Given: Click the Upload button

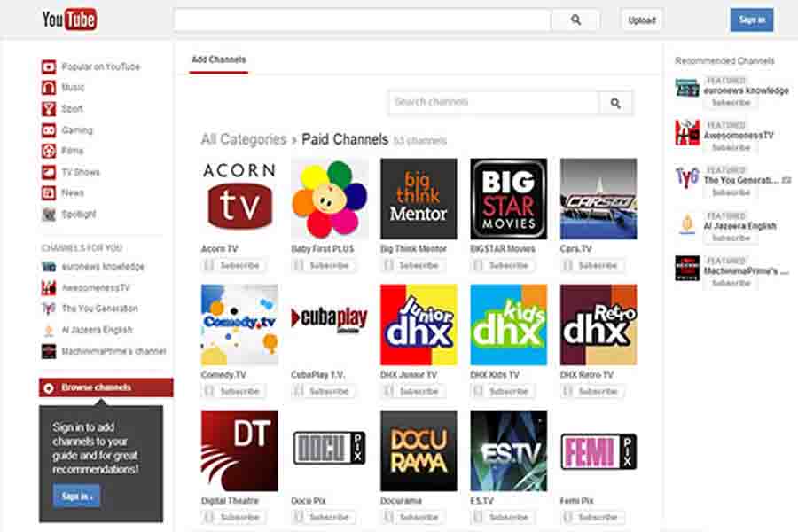Looking at the screenshot, I should [x=642, y=20].
